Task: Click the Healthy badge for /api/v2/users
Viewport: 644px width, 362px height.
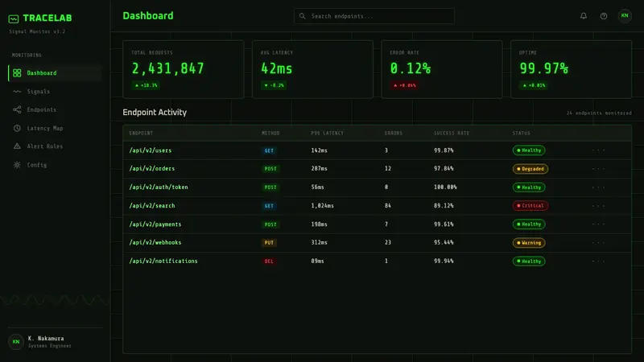Action: coord(529,150)
